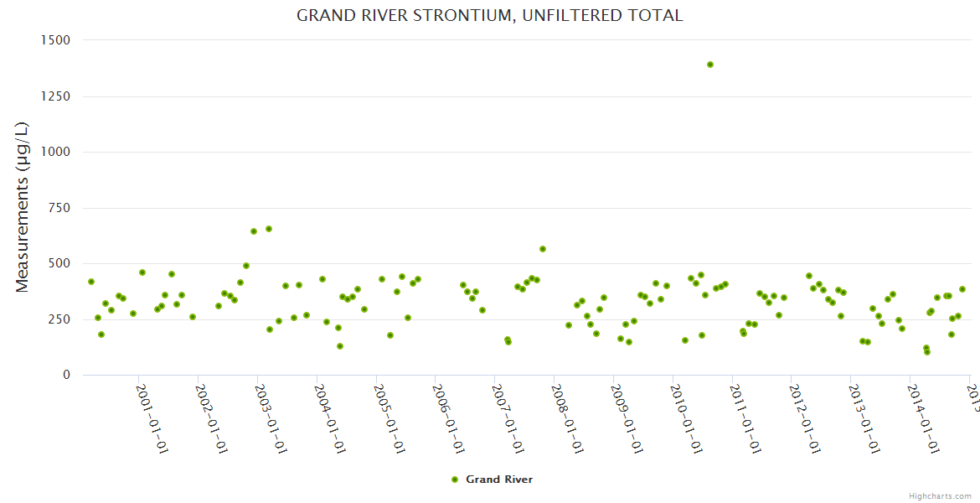Click the outlier data point near 1400
Image resolution: width=980 pixels, height=503 pixels.
click(710, 65)
